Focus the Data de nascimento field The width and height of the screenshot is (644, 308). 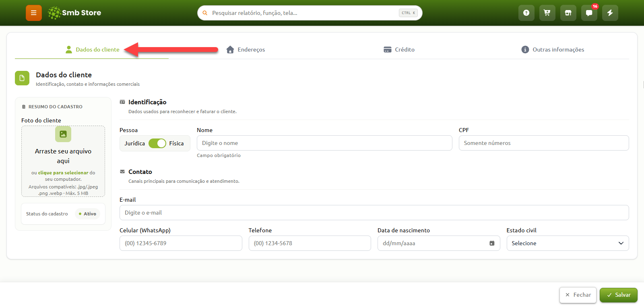point(439,243)
